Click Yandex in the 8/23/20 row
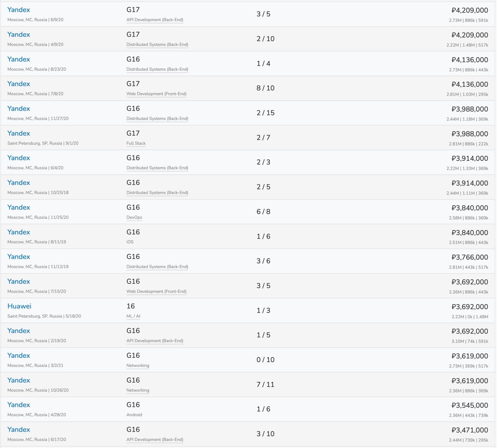Viewport: 497px width, 448px height. [19, 59]
